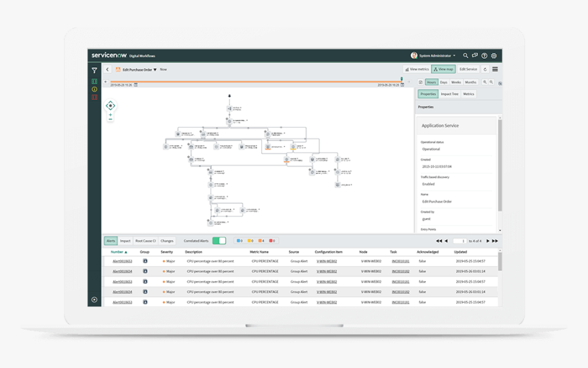Open the hamburger menu icon
The width and height of the screenshot is (588, 368).
[x=495, y=69]
